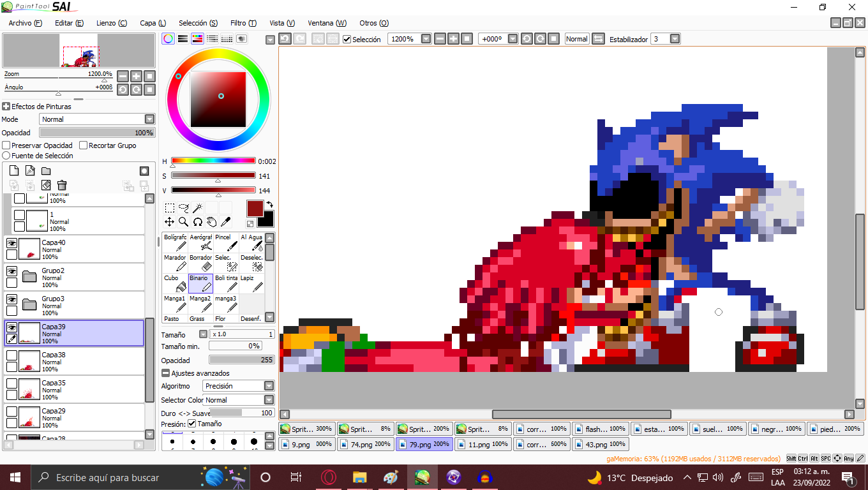Collapse Ajustes avanzados section
Image resolution: width=868 pixels, height=490 pixels.
point(165,373)
